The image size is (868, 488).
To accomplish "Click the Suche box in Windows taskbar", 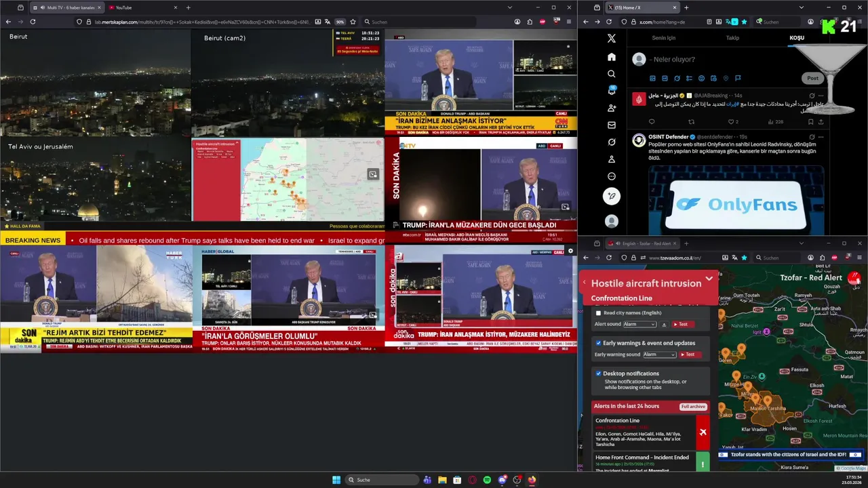I will click(x=382, y=480).
